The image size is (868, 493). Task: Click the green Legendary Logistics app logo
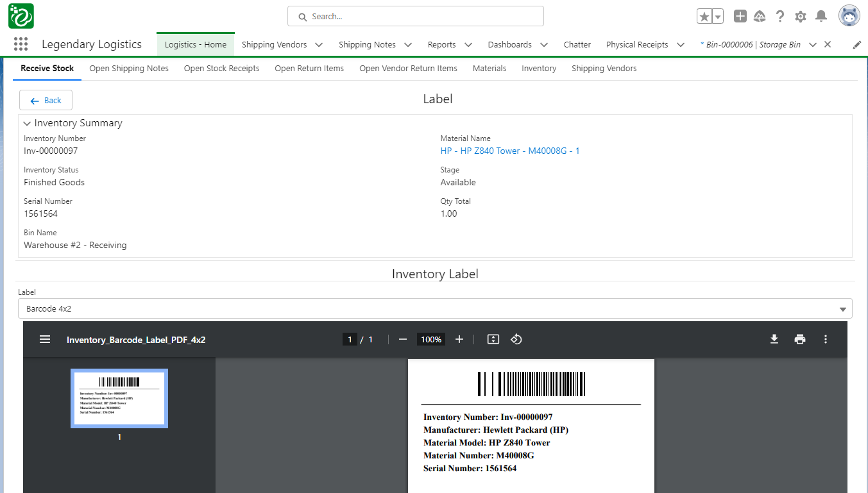coord(21,16)
